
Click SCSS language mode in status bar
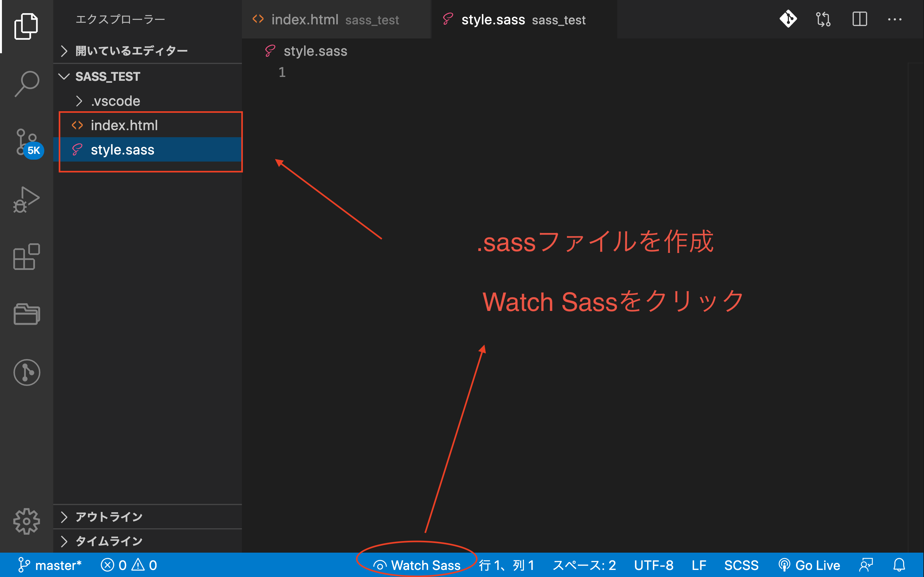coord(741,565)
